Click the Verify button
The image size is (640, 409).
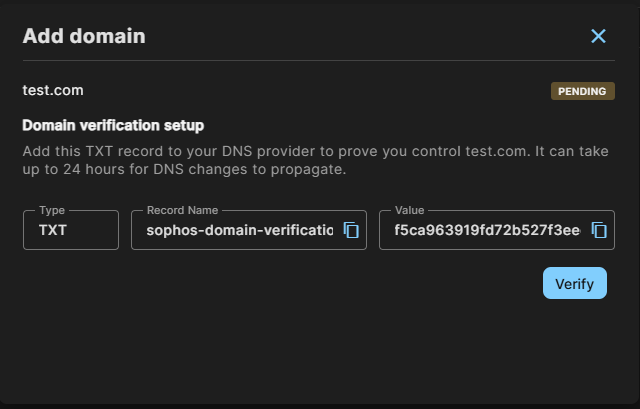tap(575, 283)
